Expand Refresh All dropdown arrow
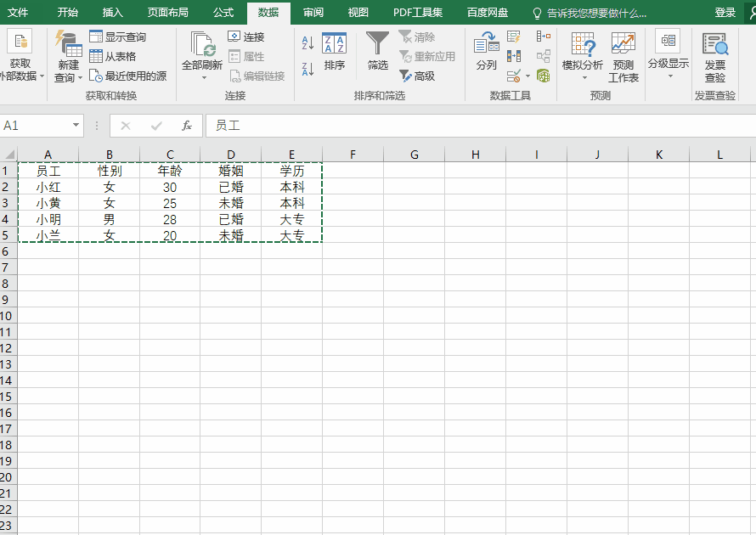756x535 pixels. coord(205,77)
